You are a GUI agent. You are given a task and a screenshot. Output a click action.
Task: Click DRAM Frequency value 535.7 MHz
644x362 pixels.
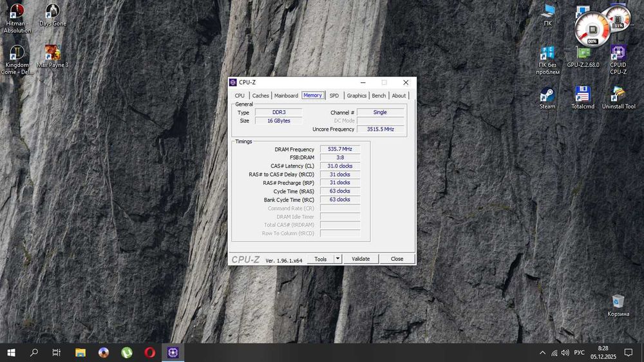click(x=340, y=149)
